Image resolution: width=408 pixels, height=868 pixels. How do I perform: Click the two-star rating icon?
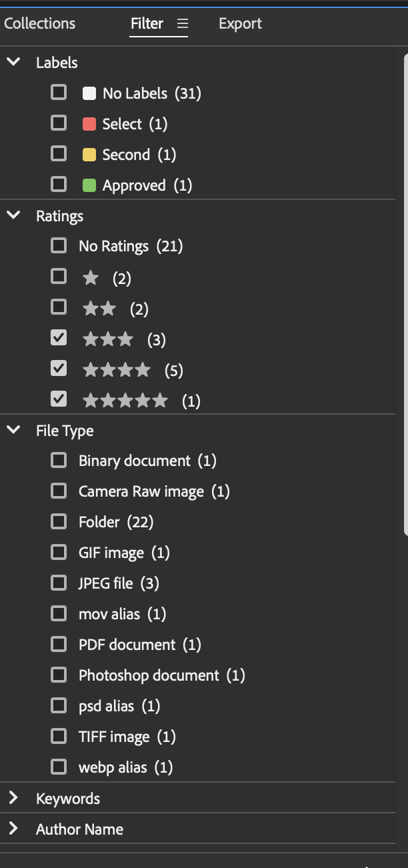point(99,307)
